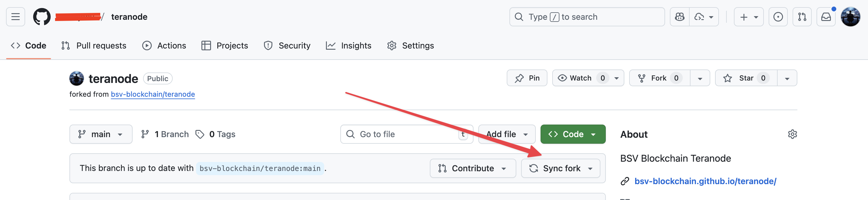Open Copilot chat icon in header
The image size is (868, 200).
[x=680, y=17]
